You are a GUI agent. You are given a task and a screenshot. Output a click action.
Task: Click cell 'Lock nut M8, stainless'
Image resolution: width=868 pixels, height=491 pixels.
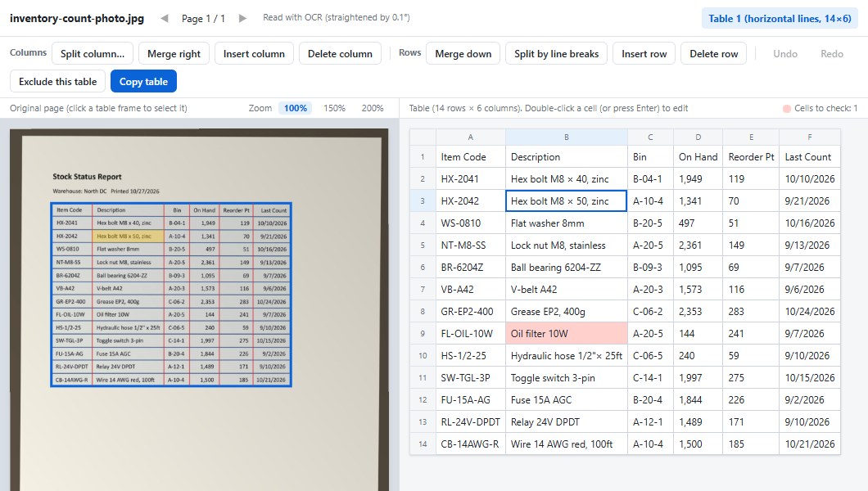tap(567, 245)
